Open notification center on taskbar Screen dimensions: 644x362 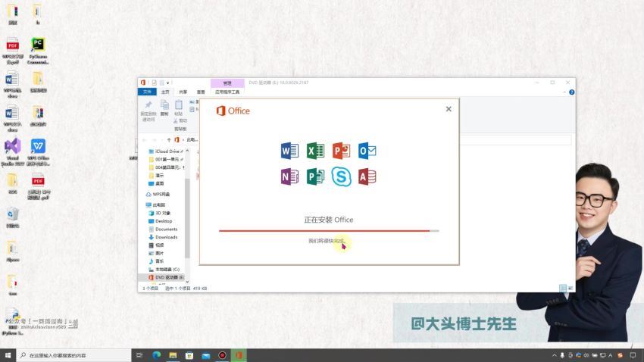(x=633, y=355)
